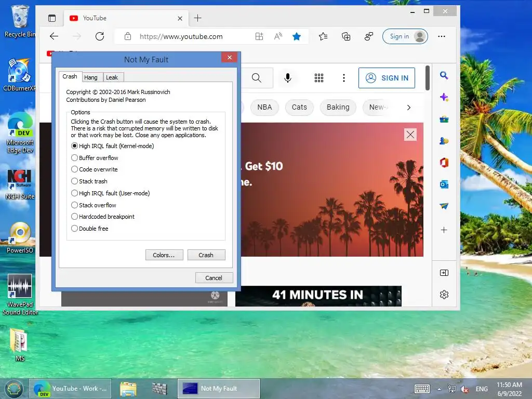The height and width of the screenshot is (399, 532).
Task: Open Not My Fault taskbar button
Action: pos(219,389)
